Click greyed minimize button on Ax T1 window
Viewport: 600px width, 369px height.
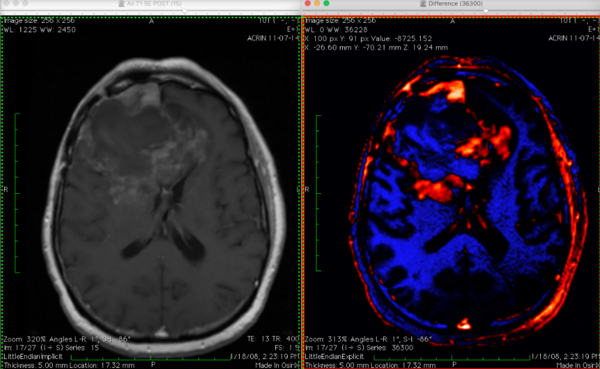click(16, 3)
